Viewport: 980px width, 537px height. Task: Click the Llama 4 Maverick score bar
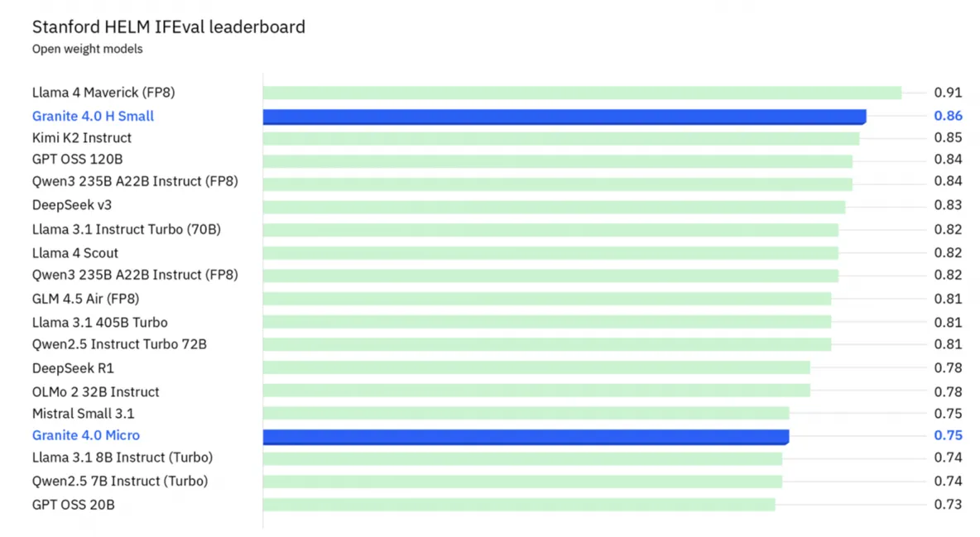[x=582, y=93]
